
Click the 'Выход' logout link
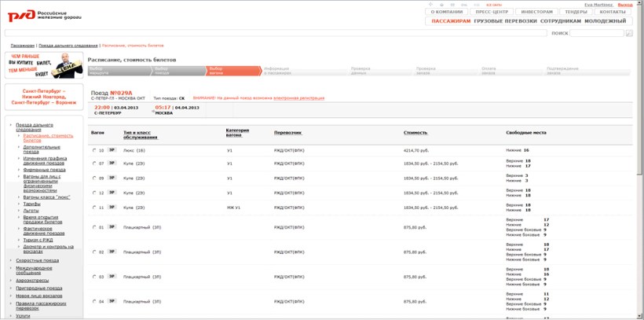625,5
